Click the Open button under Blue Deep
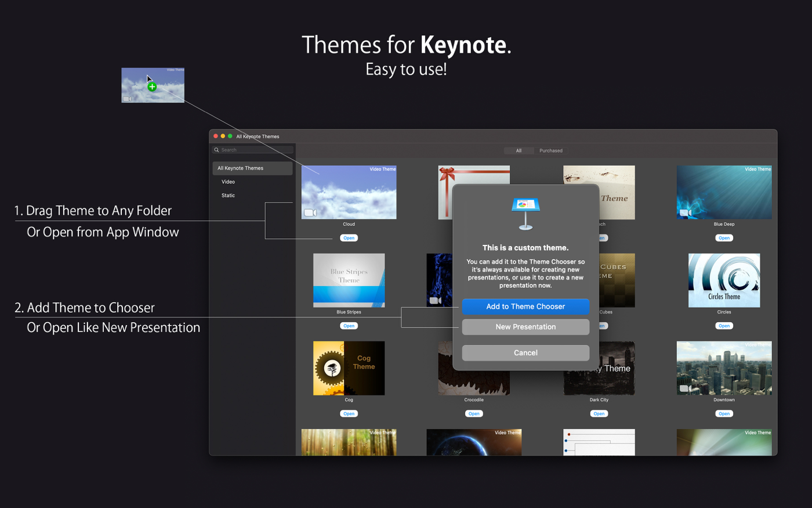Viewport: 812px width, 508px height. pyautogui.click(x=724, y=238)
